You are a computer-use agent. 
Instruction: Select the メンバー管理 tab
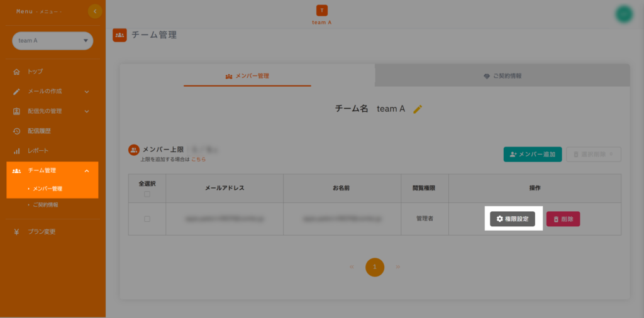tap(247, 75)
